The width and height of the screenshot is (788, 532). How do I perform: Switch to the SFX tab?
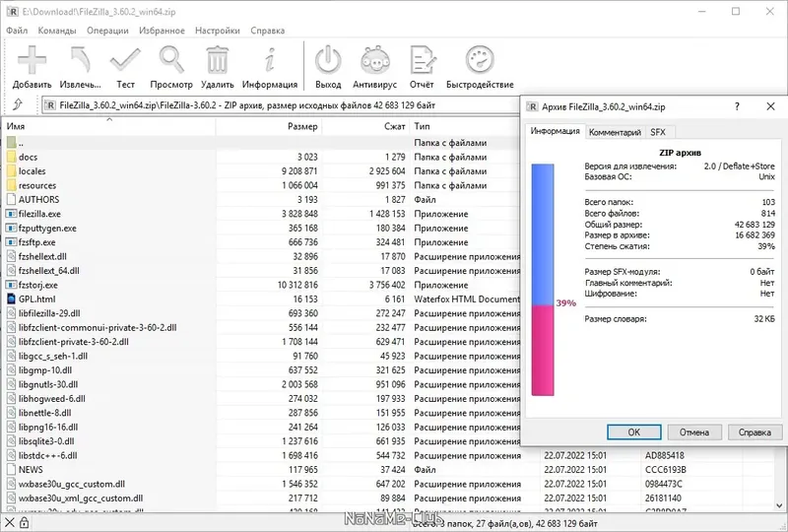(658, 132)
